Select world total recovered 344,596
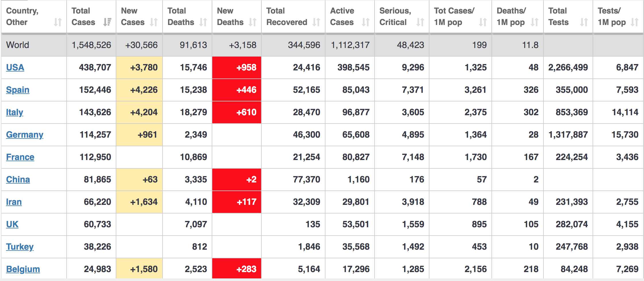Screen dimensions: 644x281 304,45
